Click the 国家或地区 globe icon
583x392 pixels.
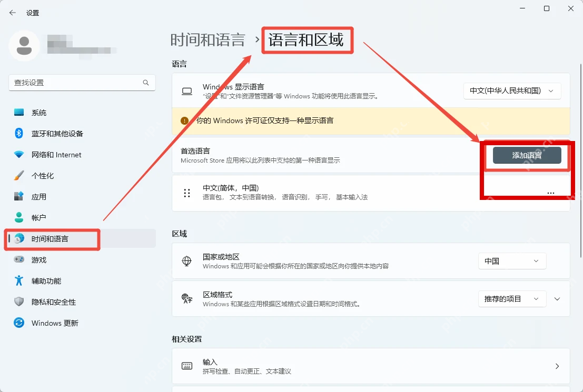point(186,261)
